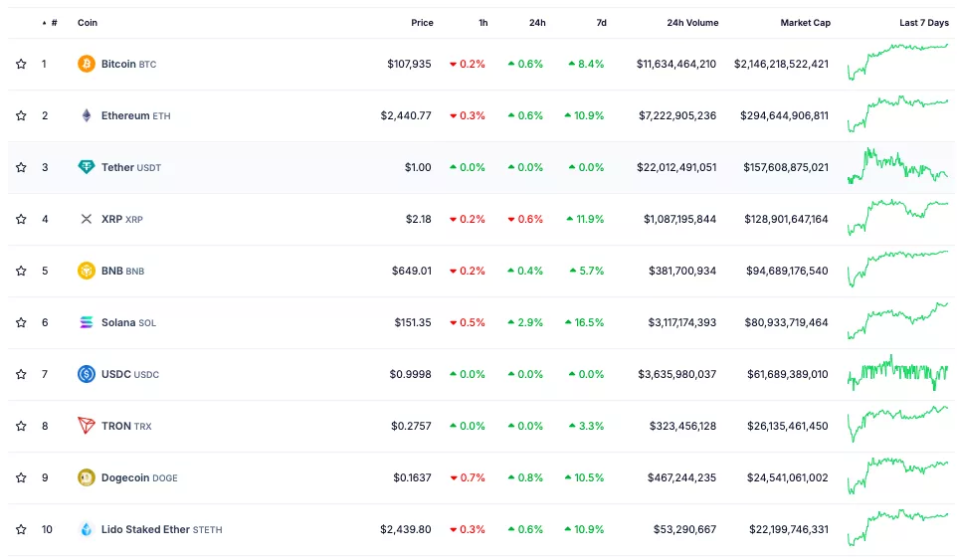Click the Dogecoin logo icon
This screenshot has width=957, height=560.
tap(87, 477)
